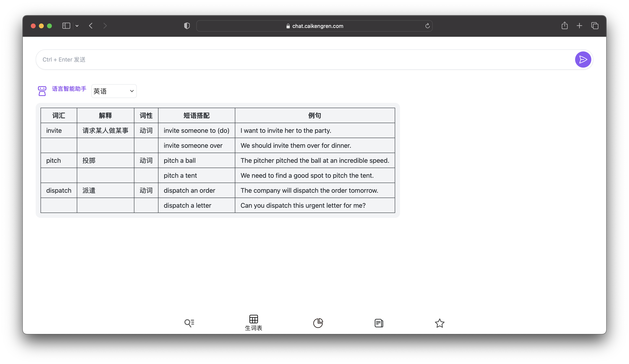This screenshot has height=364, width=629.
Task: Click the purple send message button
Action: tap(583, 60)
